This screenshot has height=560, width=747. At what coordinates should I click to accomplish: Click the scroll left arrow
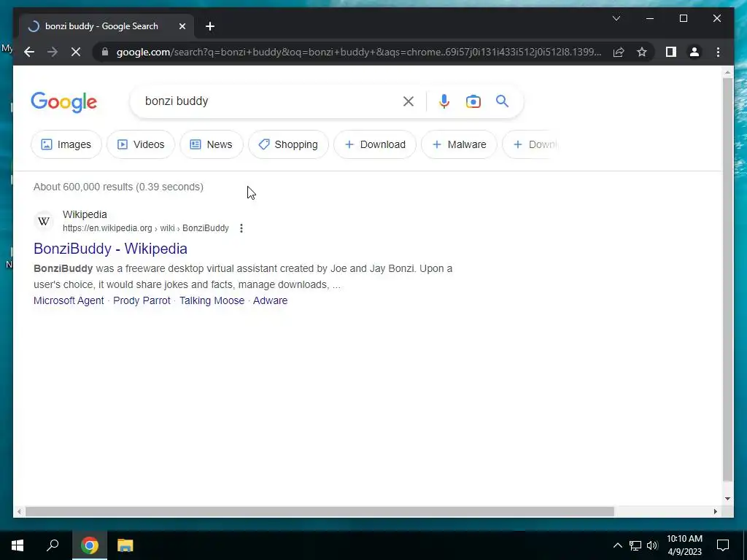click(x=18, y=511)
